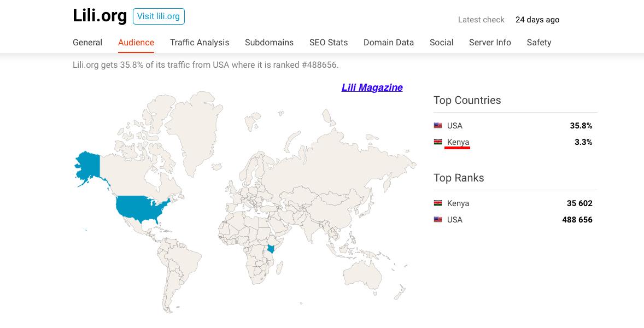
Task: Click the Kenya flag in Top Countries
Action: click(438, 142)
